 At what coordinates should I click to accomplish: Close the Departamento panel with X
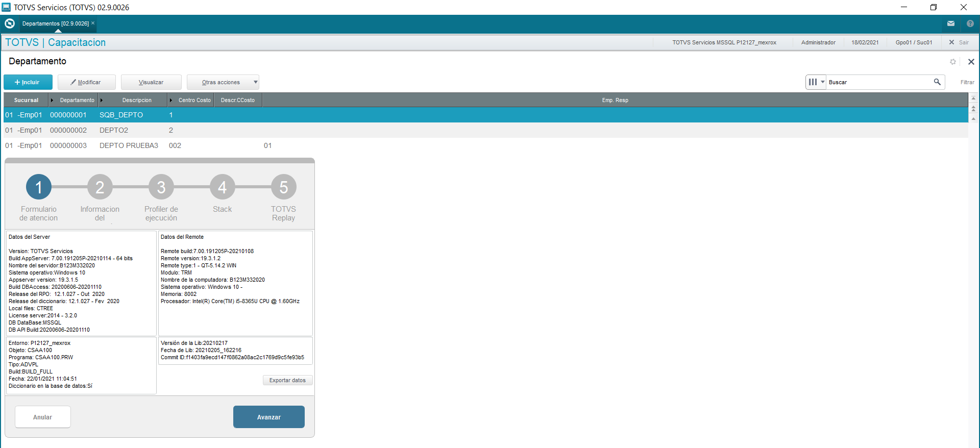tap(971, 62)
